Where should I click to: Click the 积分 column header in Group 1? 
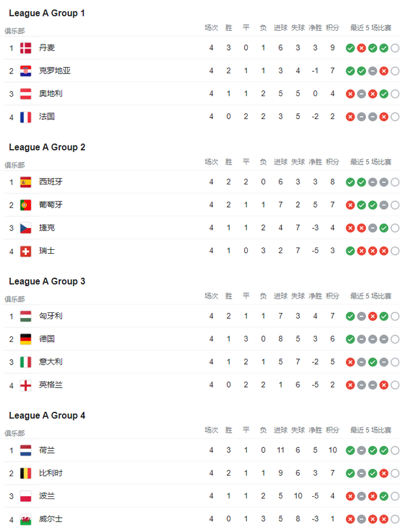pyautogui.click(x=332, y=28)
